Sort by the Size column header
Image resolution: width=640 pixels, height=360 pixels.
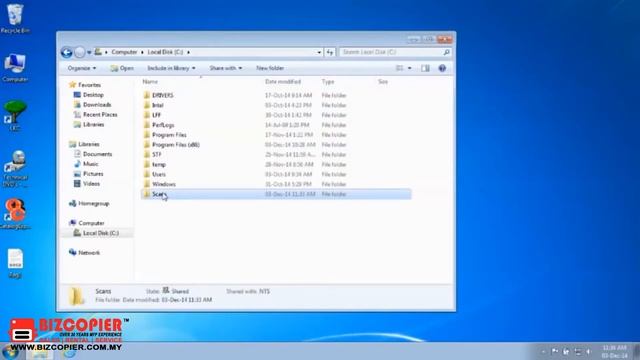(383, 82)
